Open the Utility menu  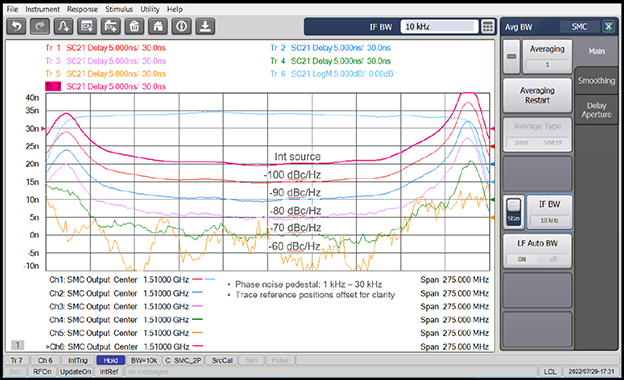point(150,9)
